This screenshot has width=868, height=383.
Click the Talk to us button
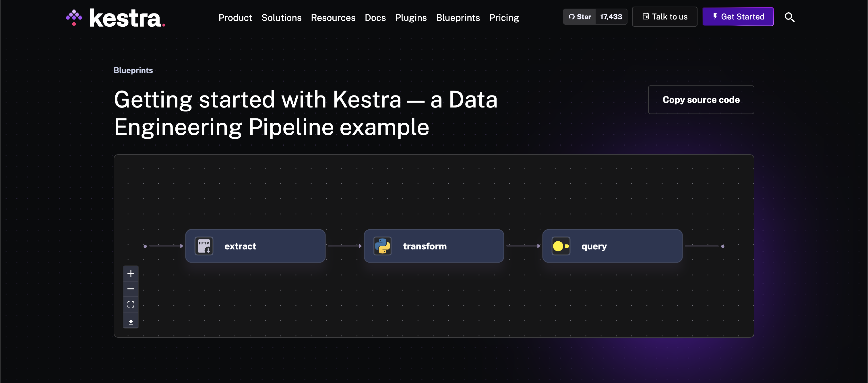tap(664, 17)
